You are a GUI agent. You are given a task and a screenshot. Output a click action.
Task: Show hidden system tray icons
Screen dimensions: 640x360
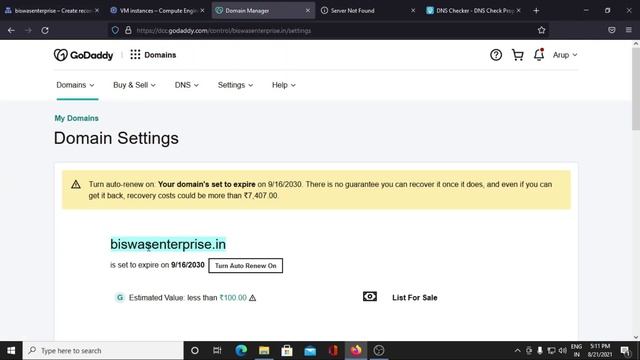(517, 351)
